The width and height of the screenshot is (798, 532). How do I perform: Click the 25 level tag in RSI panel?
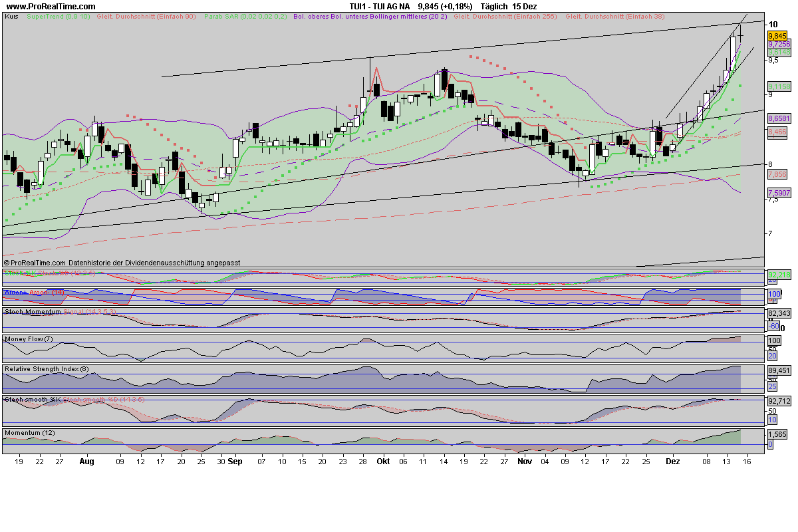click(773, 386)
